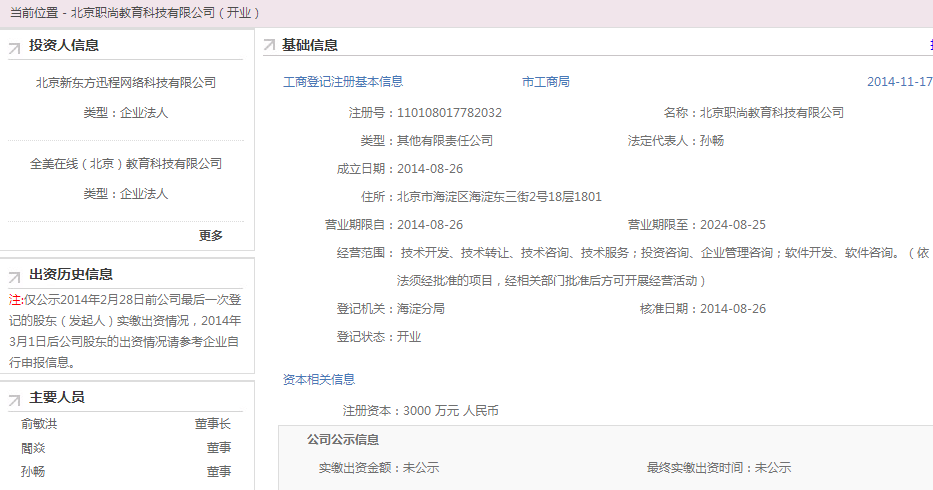Click the arrow icon beside 主要人员

coord(15,398)
